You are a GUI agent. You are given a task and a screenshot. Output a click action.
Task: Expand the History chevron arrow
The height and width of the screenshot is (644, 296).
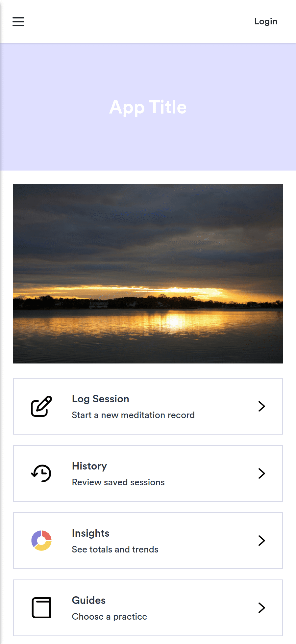coord(262,473)
